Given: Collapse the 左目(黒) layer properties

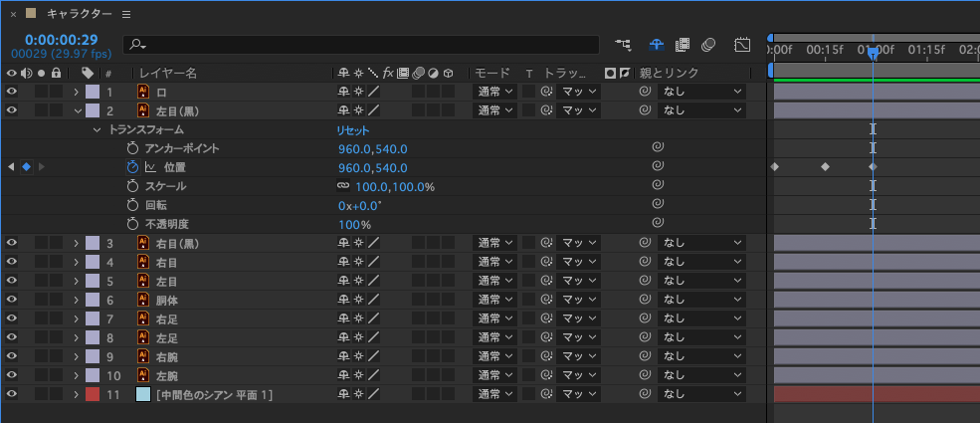Looking at the screenshot, I should 78,110.
